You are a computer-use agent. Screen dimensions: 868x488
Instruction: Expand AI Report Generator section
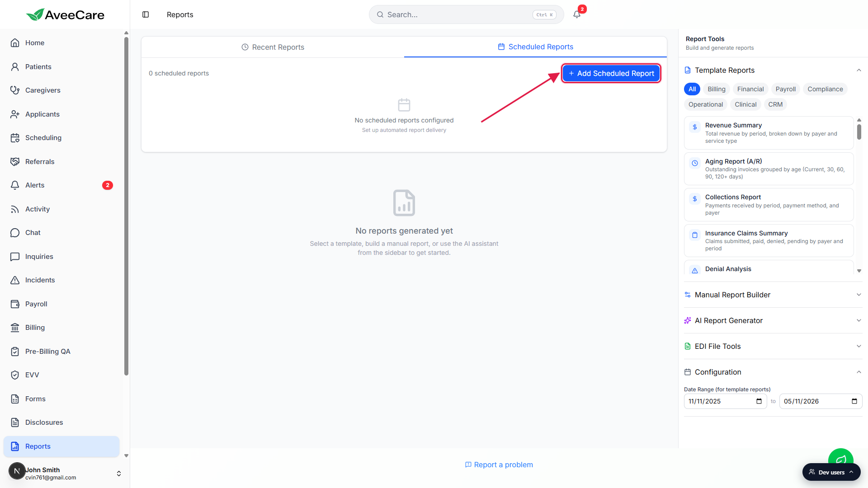click(x=773, y=320)
